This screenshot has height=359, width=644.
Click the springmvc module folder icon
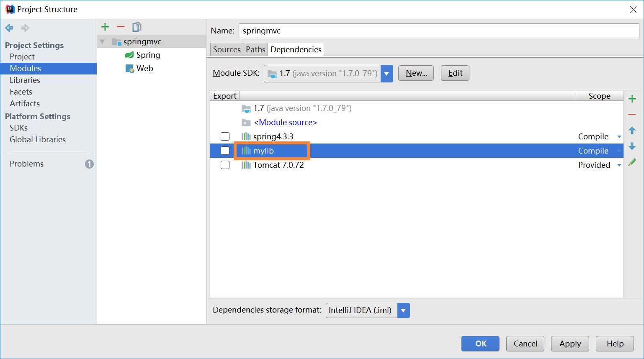tap(116, 41)
